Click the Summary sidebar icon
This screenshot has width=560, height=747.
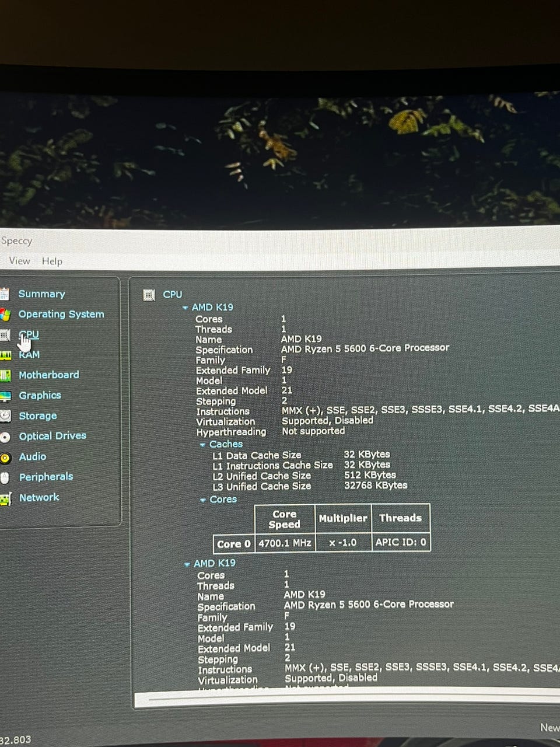(5, 294)
